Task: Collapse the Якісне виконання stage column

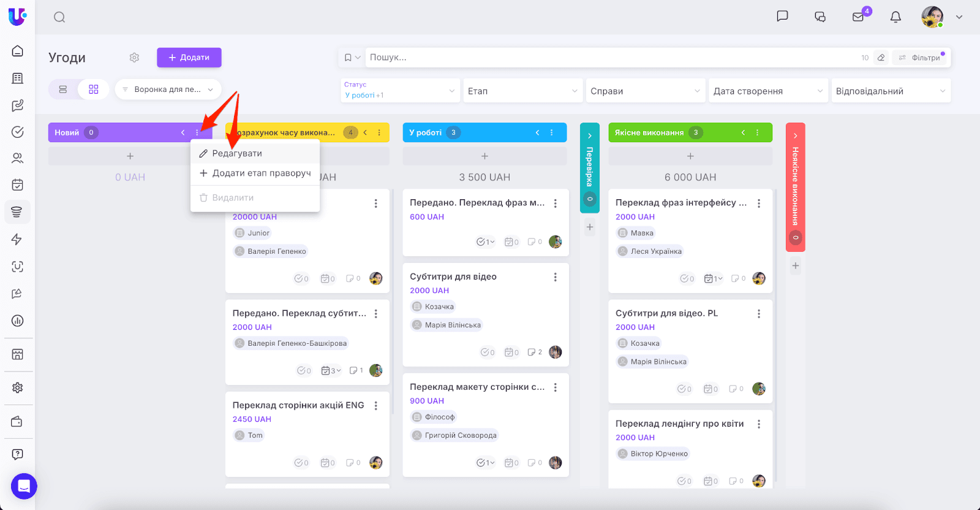Action: 743,132
